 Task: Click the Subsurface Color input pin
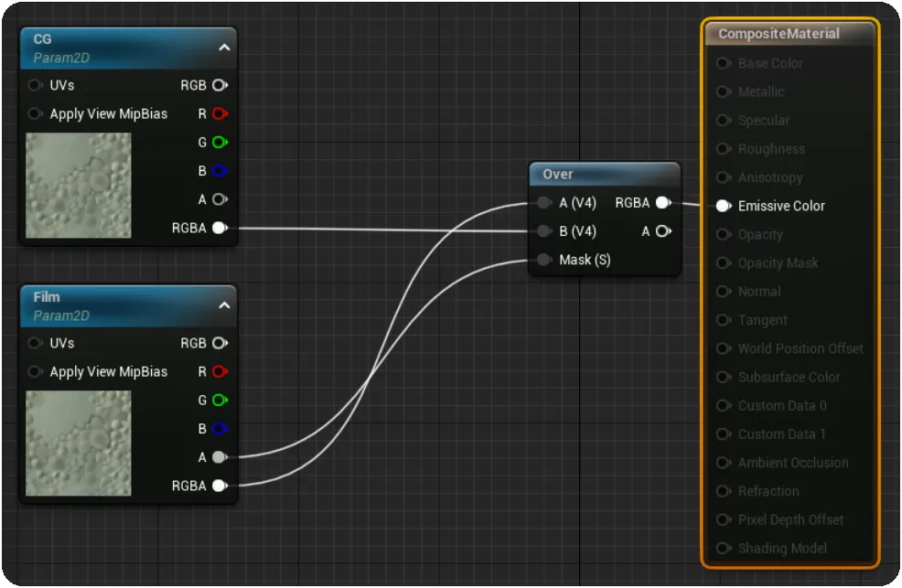[x=724, y=377]
